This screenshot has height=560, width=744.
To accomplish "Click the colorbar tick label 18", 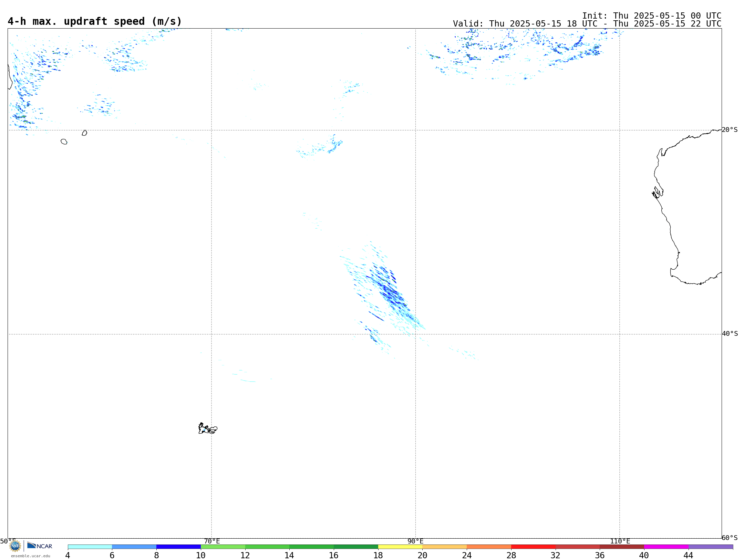I will 378,555.
